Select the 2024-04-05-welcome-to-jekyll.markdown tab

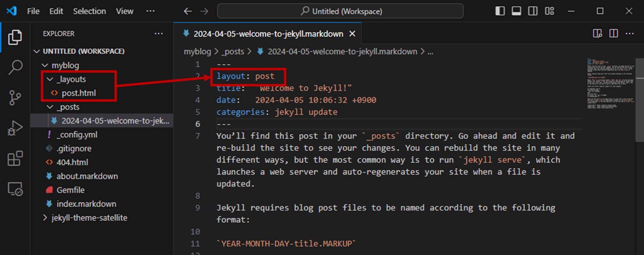(x=268, y=34)
